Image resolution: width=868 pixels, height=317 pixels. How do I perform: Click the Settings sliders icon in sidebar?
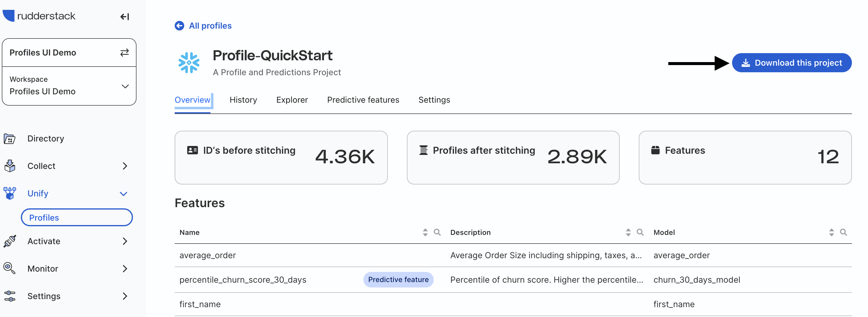pos(10,296)
